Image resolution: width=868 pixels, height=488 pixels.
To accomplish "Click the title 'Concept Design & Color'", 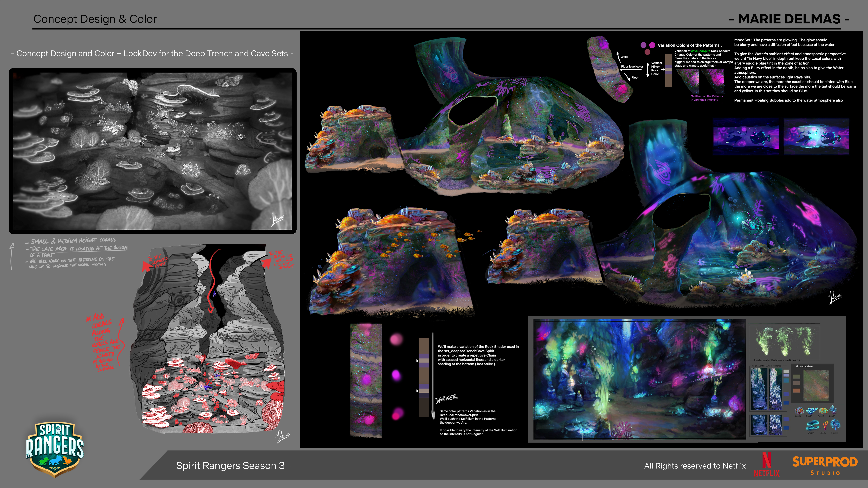I will click(95, 19).
